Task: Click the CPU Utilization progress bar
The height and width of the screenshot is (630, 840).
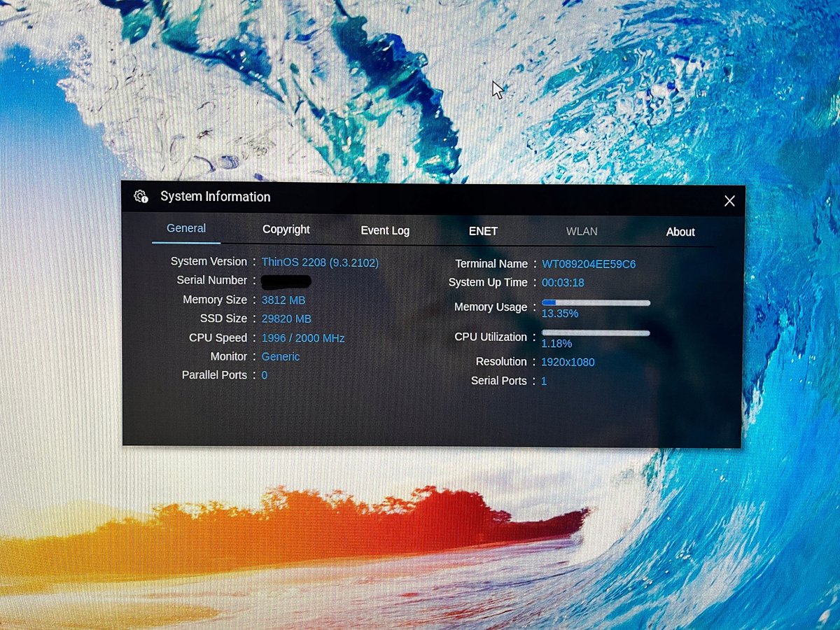Action: 596,333
